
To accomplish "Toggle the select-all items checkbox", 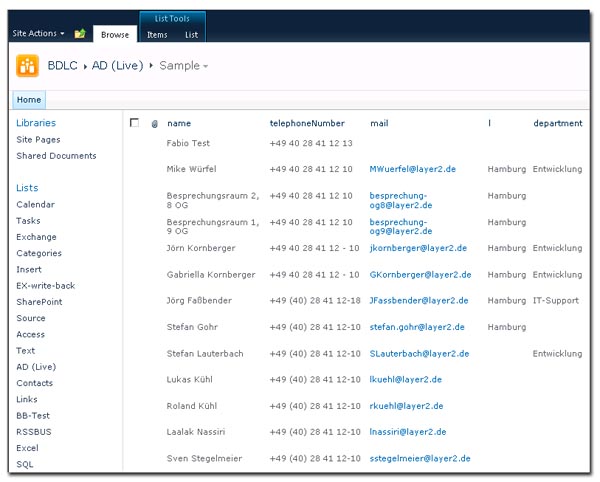I will (x=135, y=123).
